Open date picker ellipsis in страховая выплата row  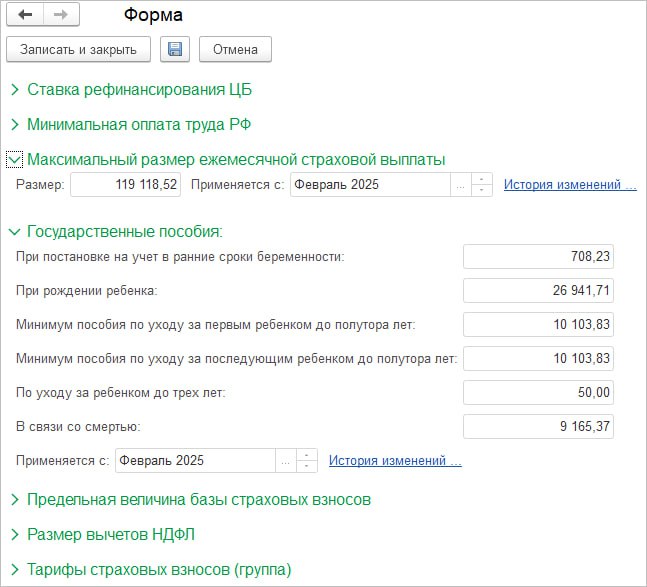460,184
